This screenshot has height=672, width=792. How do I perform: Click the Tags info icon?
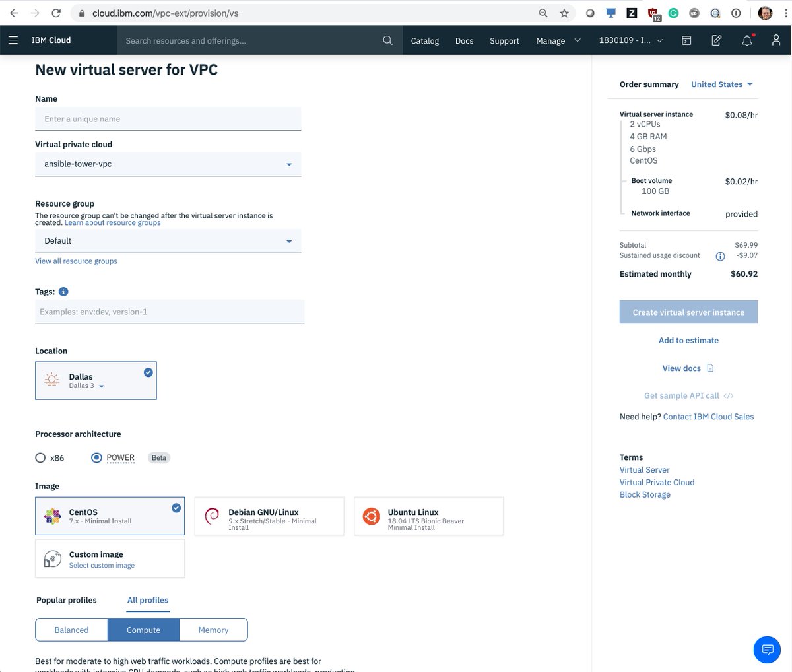pos(63,292)
